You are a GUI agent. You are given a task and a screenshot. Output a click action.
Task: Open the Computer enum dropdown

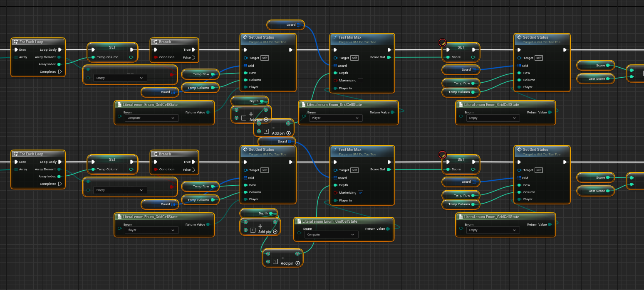coord(152,118)
